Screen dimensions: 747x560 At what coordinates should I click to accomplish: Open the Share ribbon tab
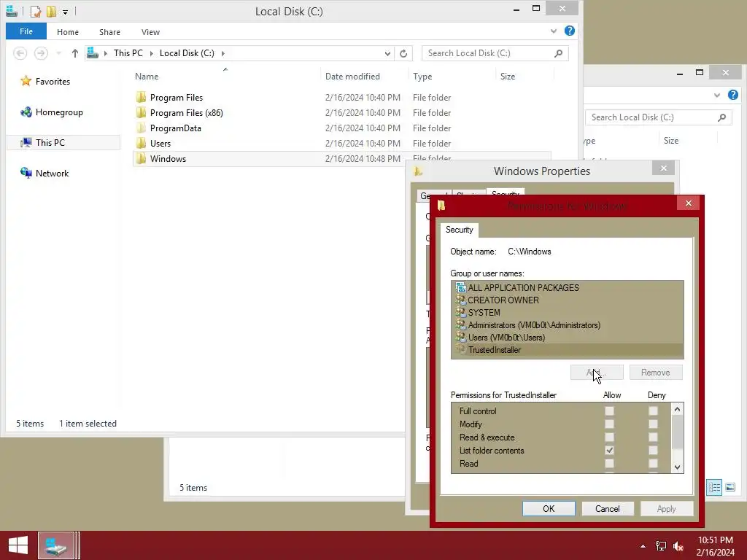pyautogui.click(x=109, y=32)
